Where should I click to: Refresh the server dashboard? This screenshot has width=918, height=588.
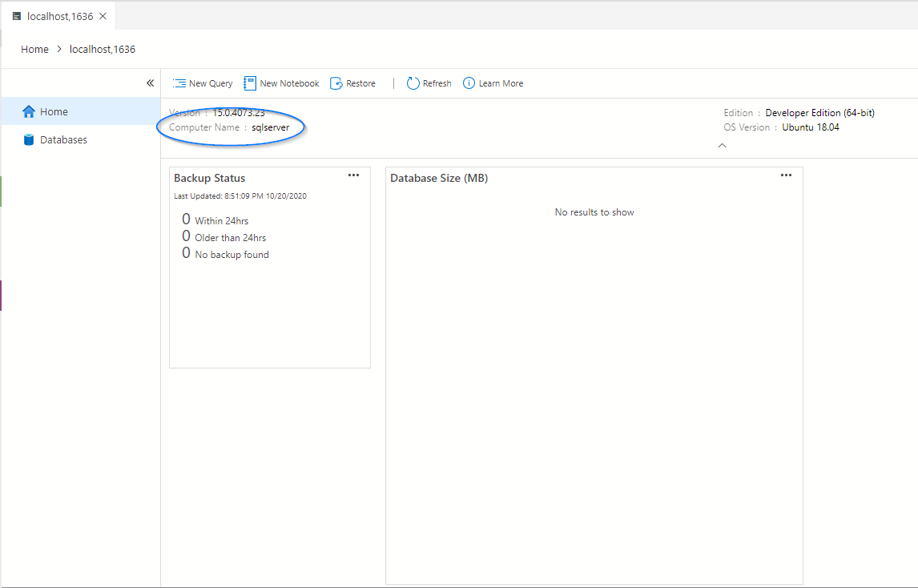click(x=412, y=83)
